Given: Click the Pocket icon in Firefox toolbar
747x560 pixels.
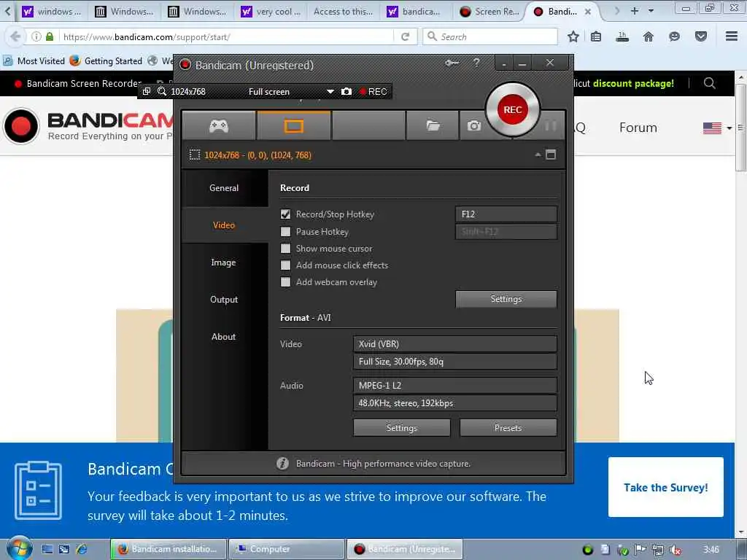Looking at the screenshot, I should [700, 36].
